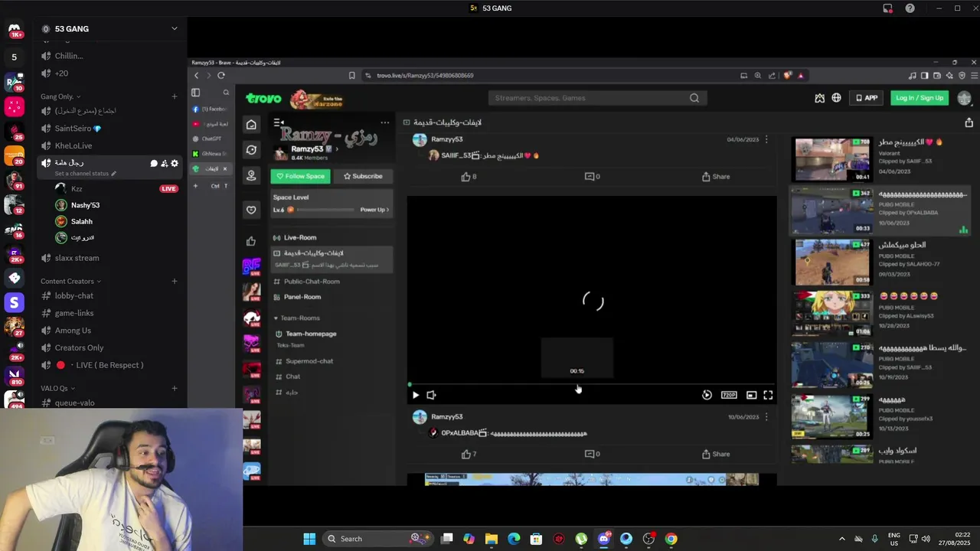Join the Chillin... voice channel
Screen dimensions: 980x551
69,56
